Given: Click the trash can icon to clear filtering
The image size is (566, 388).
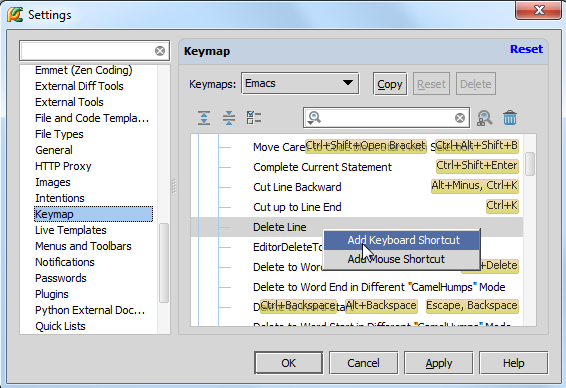Looking at the screenshot, I should tap(510, 118).
